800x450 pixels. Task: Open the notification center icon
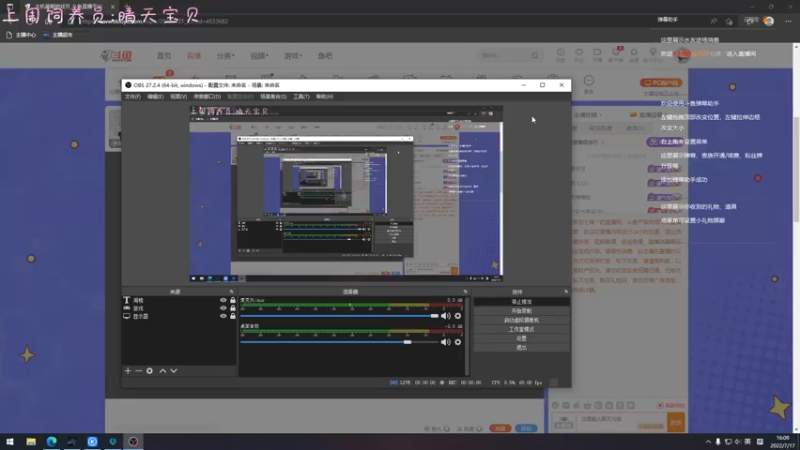[x=760, y=441]
